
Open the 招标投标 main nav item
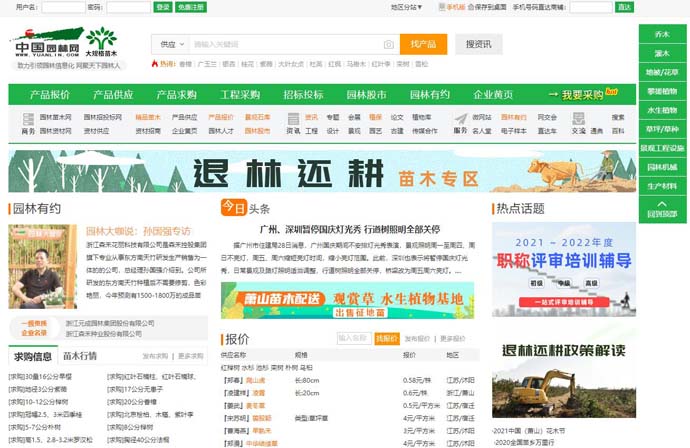tap(303, 95)
